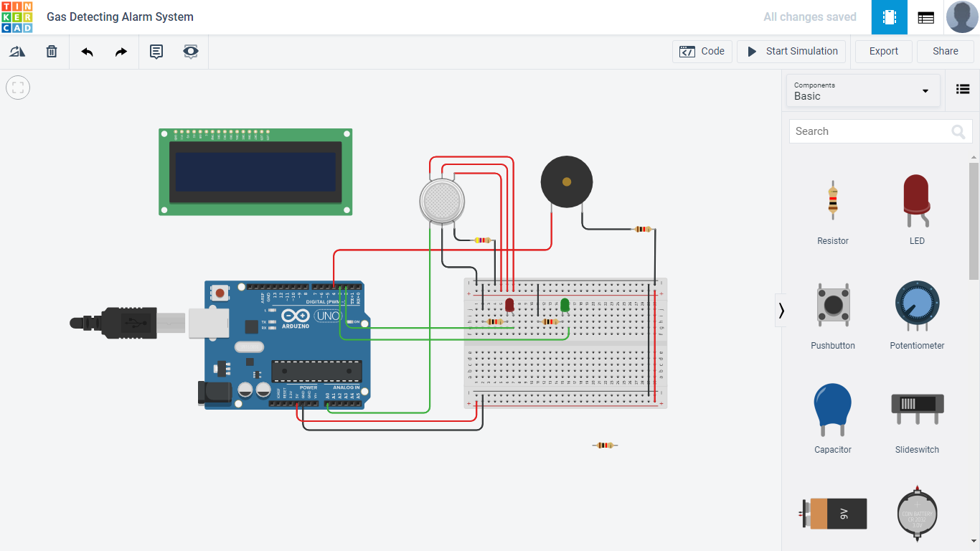
Task: Click the Delete component tool
Action: [x=51, y=51]
